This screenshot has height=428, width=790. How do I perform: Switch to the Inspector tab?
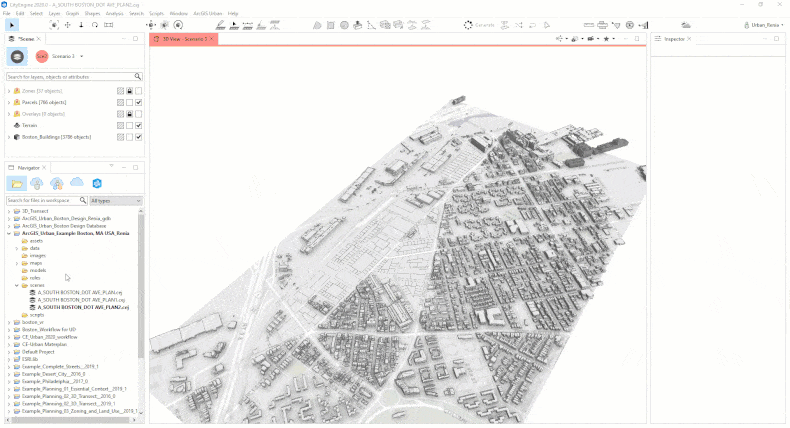point(674,39)
